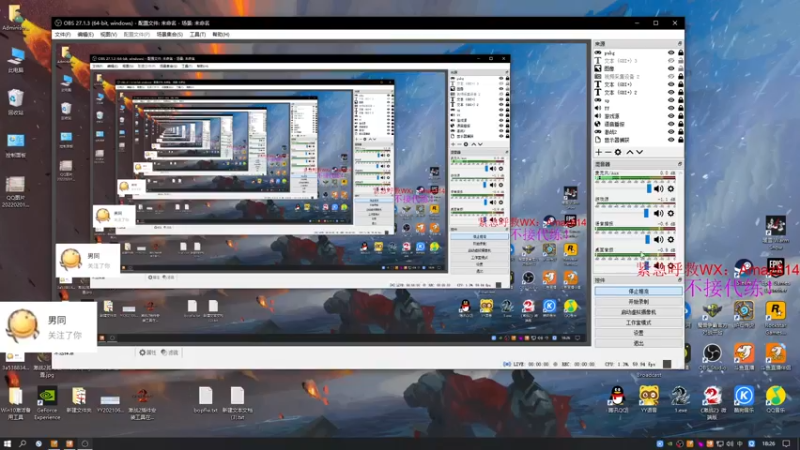This screenshot has height=450, width=800.
Task: Toggle visibility eye for 文本 (GDI+) 2 source
Action: point(671,92)
